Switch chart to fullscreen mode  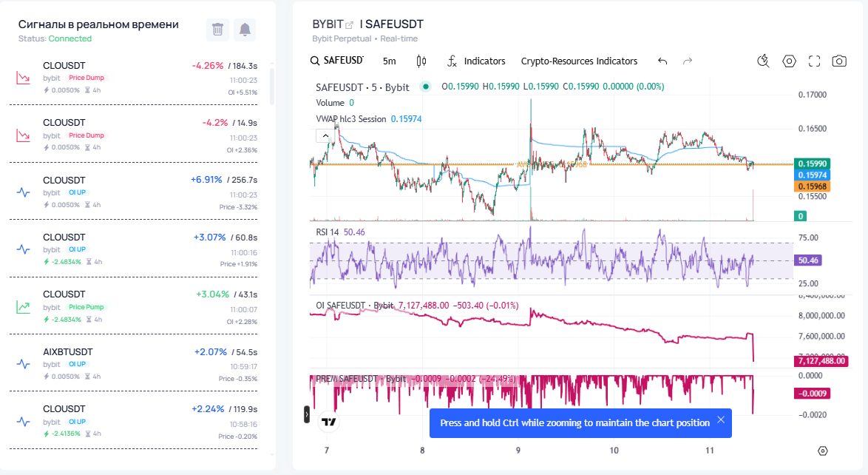coord(814,61)
